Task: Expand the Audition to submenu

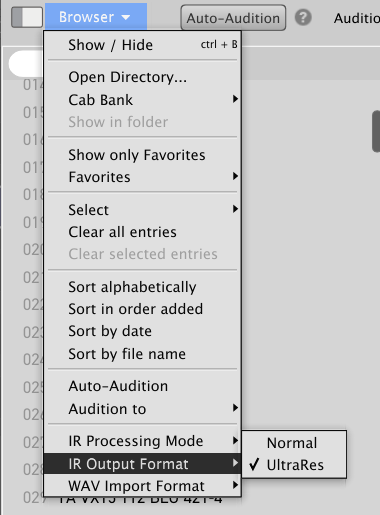Action: click(142, 409)
